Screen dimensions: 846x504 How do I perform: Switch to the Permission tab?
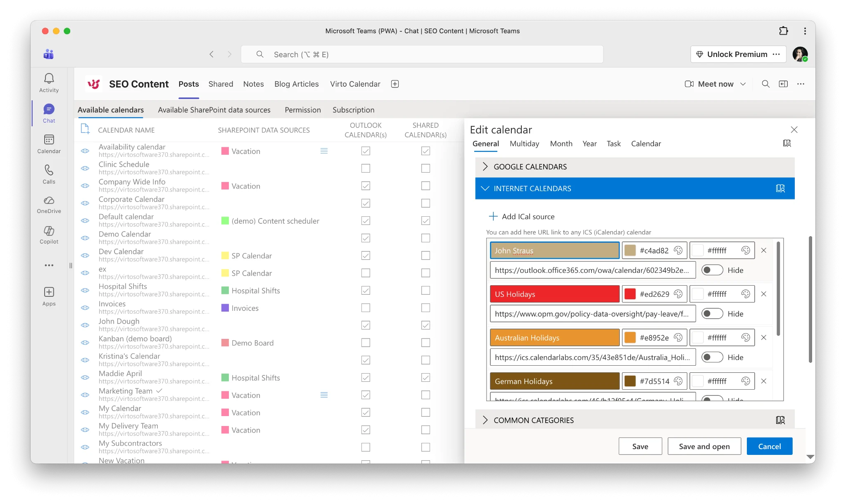(302, 110)
